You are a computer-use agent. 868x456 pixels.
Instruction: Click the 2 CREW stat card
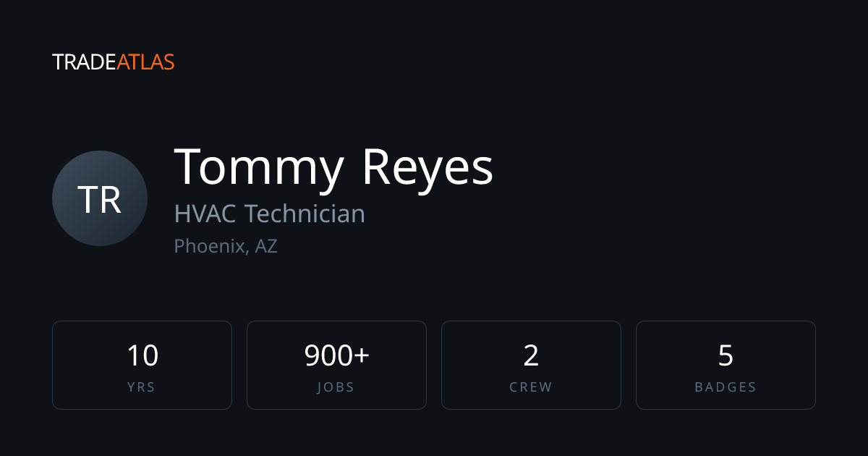[x=531, y=365]
